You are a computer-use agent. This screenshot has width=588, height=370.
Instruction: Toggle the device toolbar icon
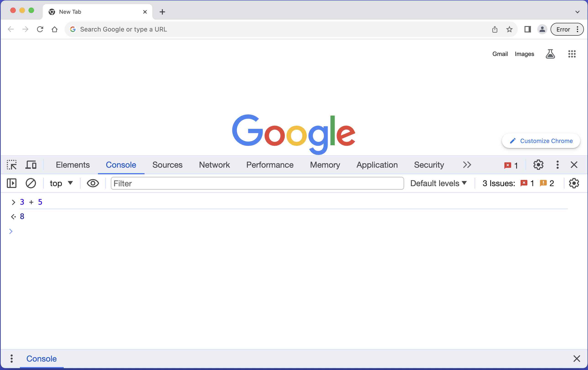(31, 165)
